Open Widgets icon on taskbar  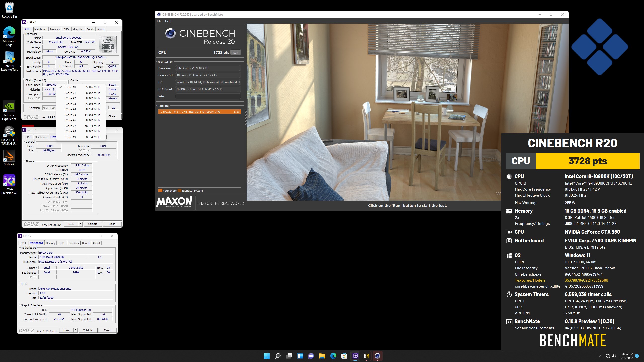pos(300,356)
